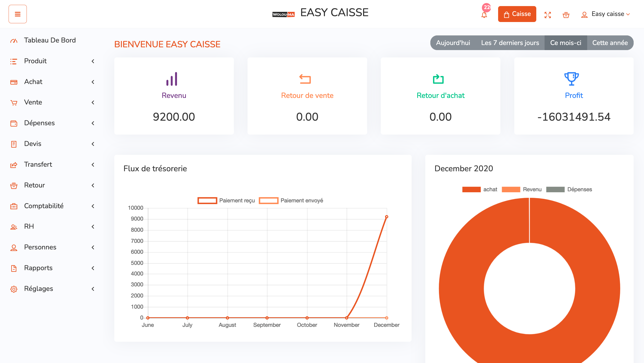This screenshot has width=644, height=363.
Task: Toggle Revenu legend swatch in donut chart
Action: [x=511, y=189]
